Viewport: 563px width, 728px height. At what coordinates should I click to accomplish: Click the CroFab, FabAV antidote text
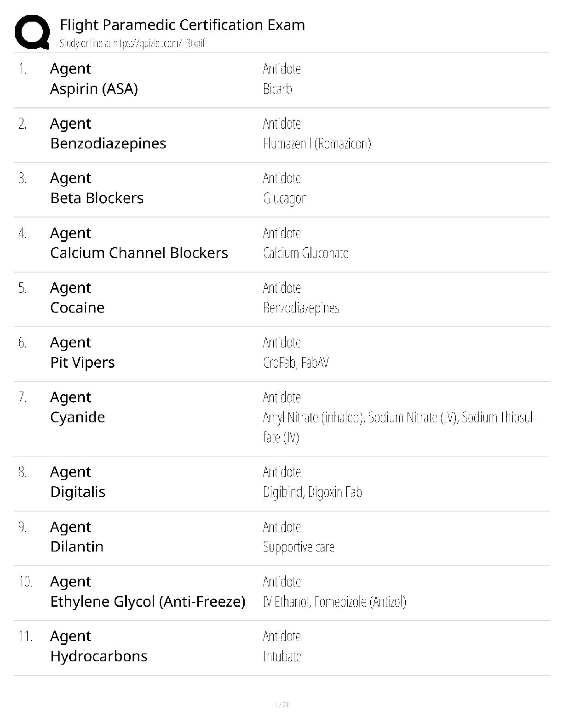(296, 363)
